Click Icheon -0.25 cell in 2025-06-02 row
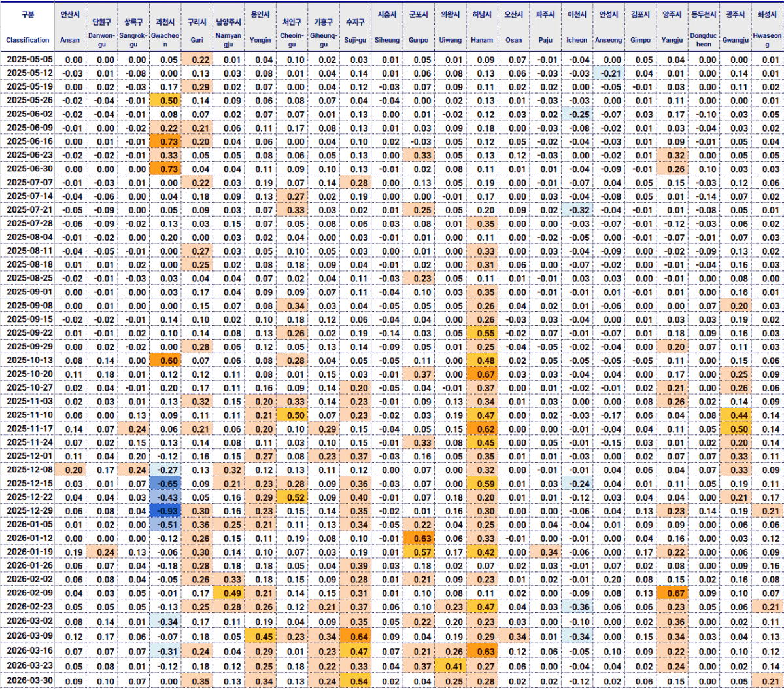This screenshot has width=784, height=689. coord(577,114)
